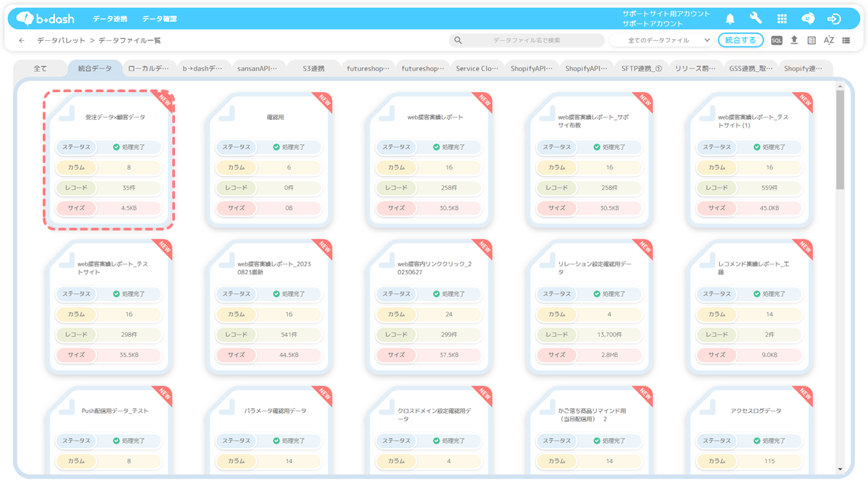868x488 pixels.
Task: Click the magnifier search icon
Action: (458, 41)
